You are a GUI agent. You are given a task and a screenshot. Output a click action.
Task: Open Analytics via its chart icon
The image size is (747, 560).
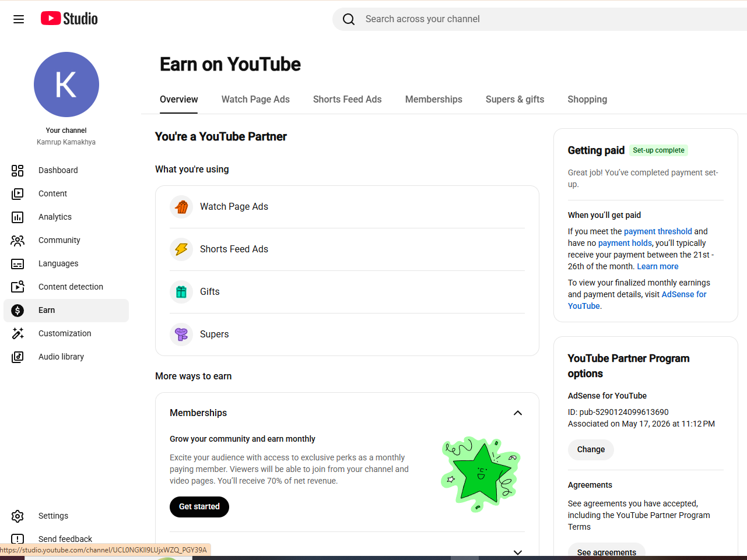(x=17, y=217)
